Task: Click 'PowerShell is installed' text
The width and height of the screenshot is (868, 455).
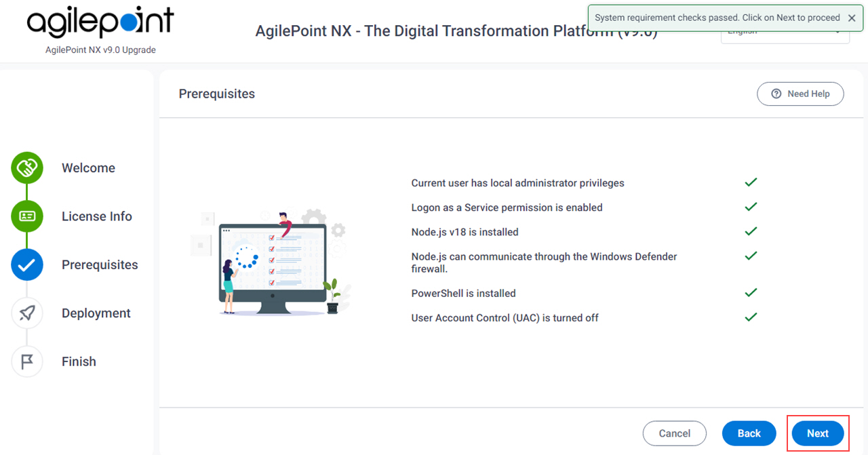Action: 463,294
